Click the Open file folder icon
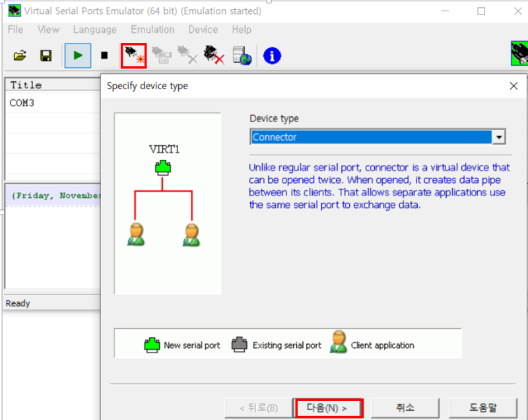528x420 pixels. click(x=20, y=55)
